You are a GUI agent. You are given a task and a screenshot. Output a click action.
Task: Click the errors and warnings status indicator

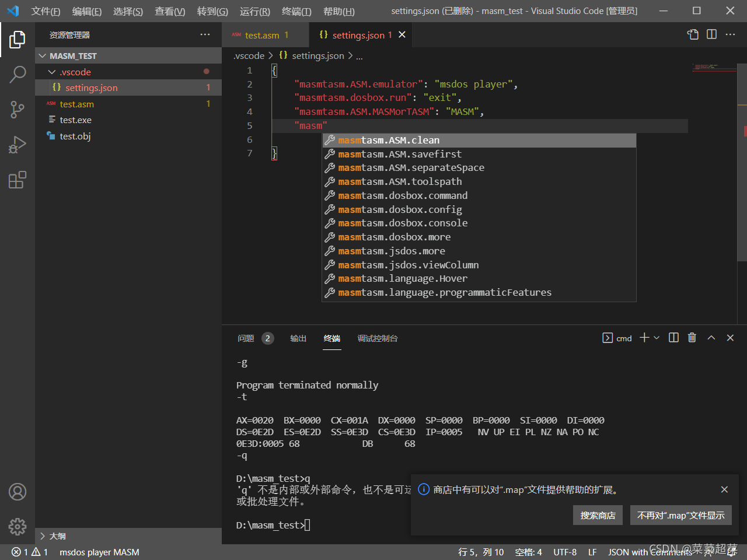pyautogui.click(x=30, y=552)
